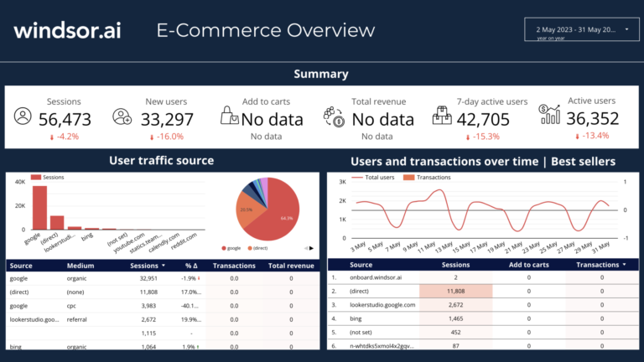Image resolution: width=644 pixels, height=362 pixels.
Task: Click the -16.0% new users change
Action: coord(166,137)
